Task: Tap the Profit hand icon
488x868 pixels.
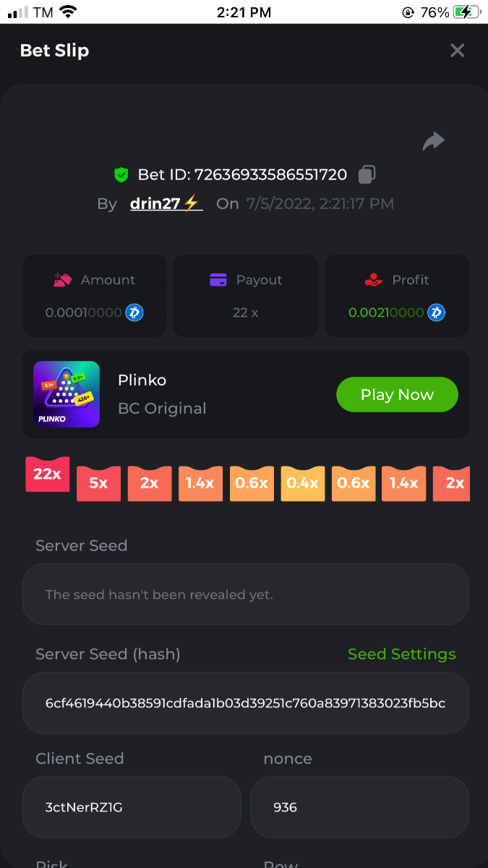Action: [x=373, y=280]
